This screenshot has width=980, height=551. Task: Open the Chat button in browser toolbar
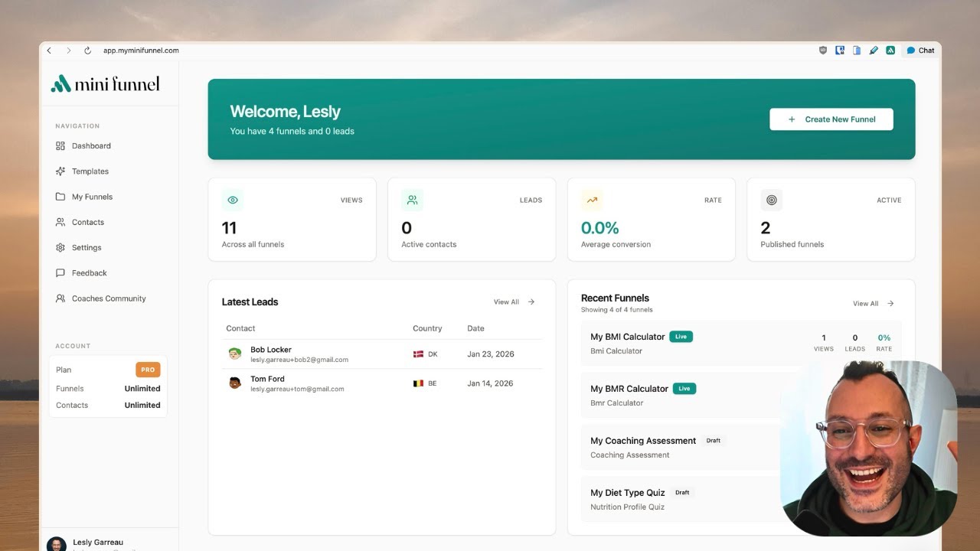[x=921, y=51]
